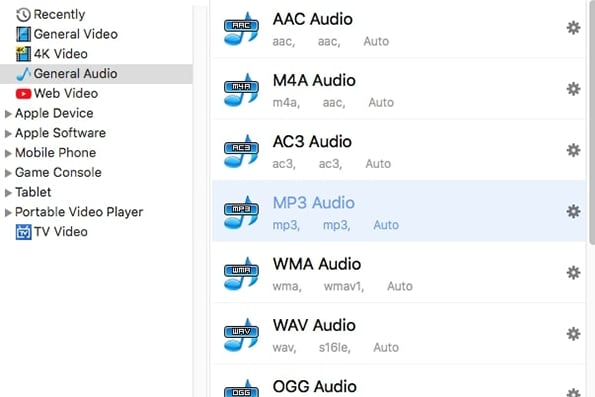The image size is (595, 397).
Task: Click the TV Video icon
Action: [x=24, y=232]
